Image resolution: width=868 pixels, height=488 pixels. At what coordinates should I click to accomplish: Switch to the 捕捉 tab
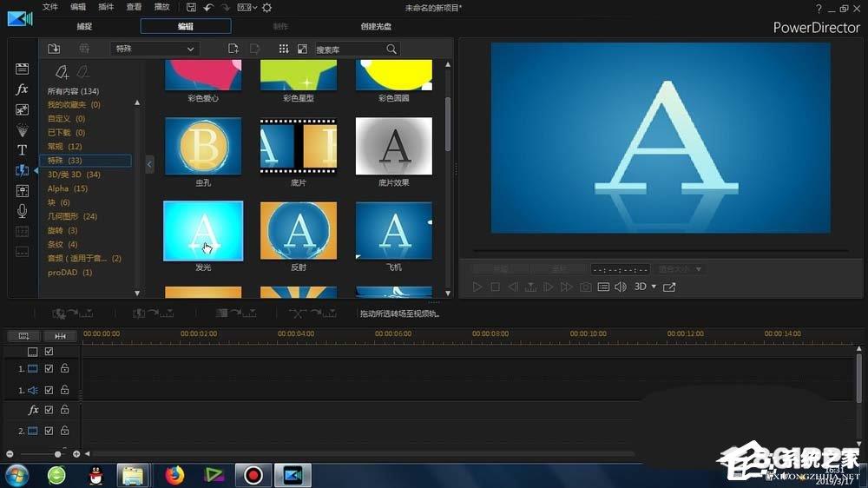(x=84, y=26)
